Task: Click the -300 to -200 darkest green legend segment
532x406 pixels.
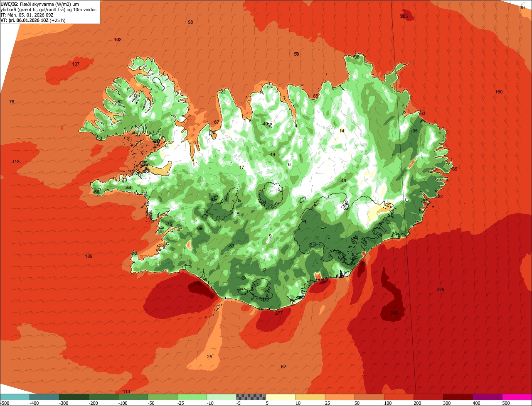Action: point(74,396)
